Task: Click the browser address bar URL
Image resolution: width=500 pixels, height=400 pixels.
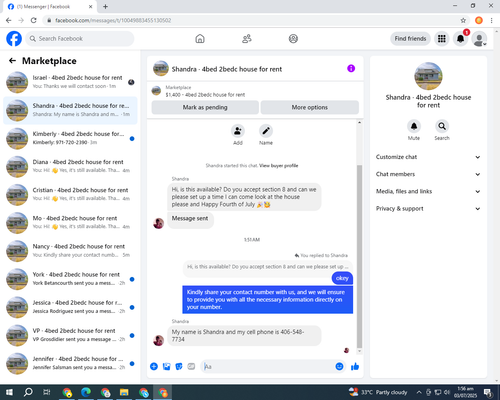Action: coord(113,20)
